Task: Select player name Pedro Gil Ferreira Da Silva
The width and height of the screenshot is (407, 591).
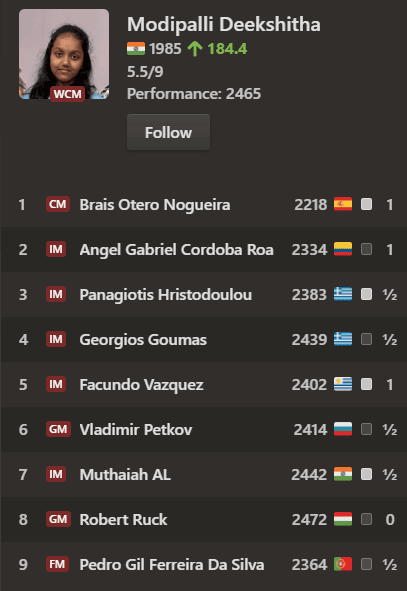Action: click(x=172, y=565)
